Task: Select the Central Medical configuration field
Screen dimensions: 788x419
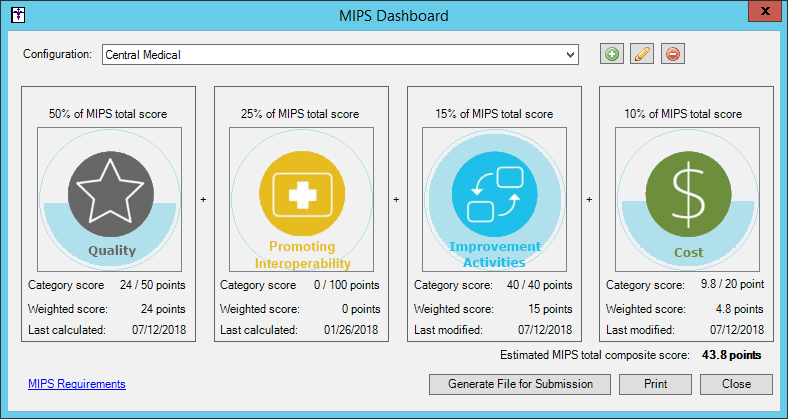Action: tap(330, 54)
